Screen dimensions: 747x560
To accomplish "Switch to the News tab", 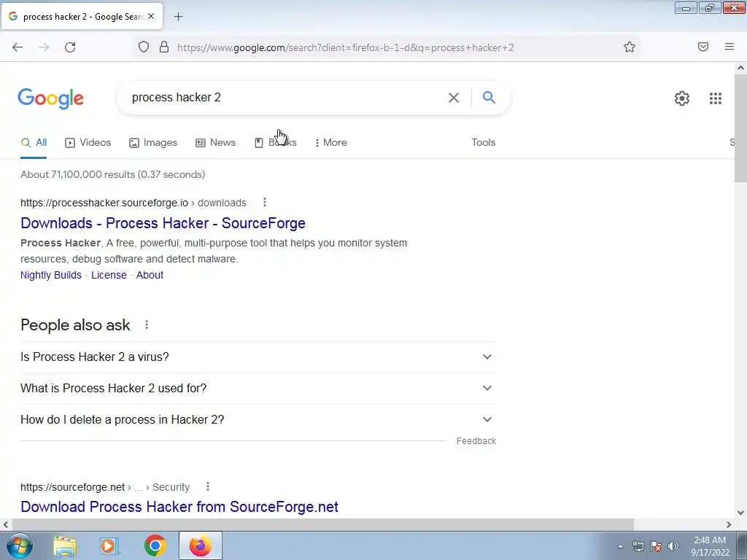I will pyautogui.click(x=216, y=142).
